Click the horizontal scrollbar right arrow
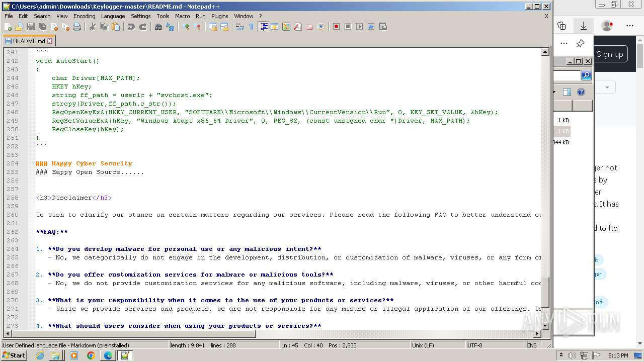 537,333
